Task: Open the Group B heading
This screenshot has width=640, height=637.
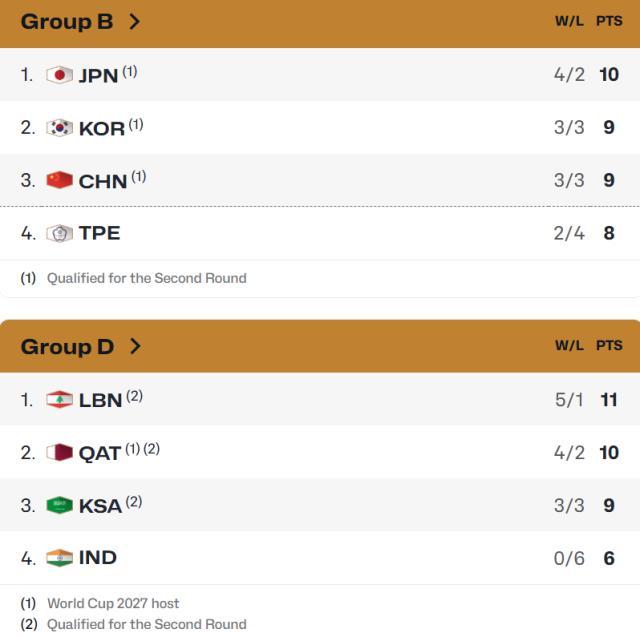Action: click(67, 22)
